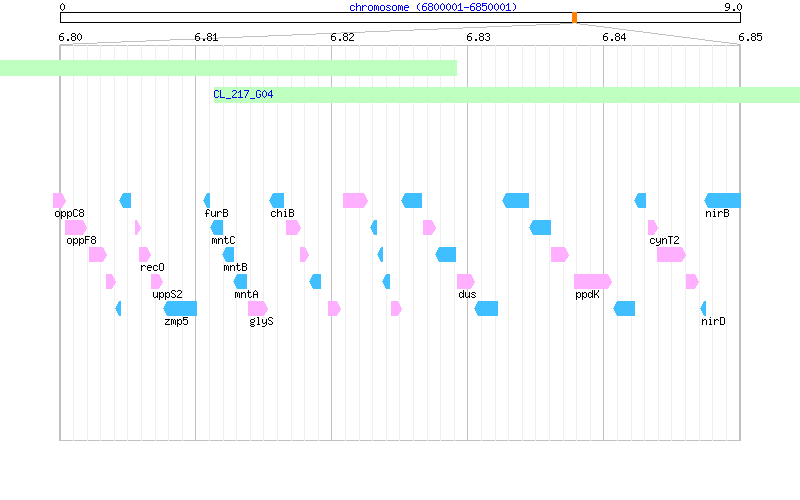Click the mntA gene arrow
This screenshot has width=800, height=500.
[x=240, y=282]
